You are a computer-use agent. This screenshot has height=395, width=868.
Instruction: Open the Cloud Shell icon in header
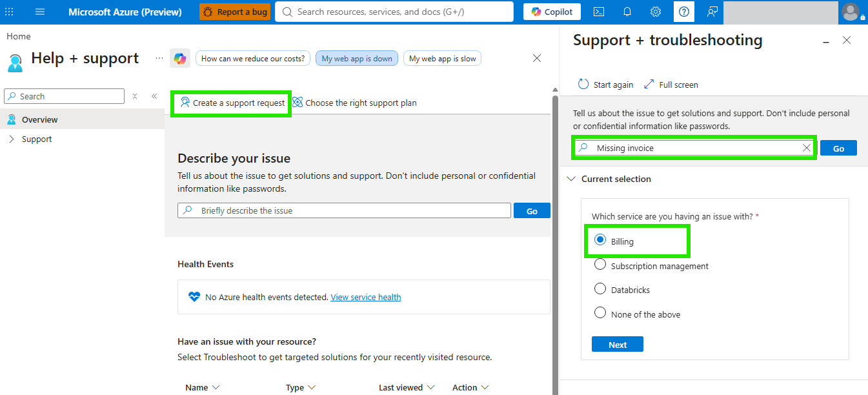[599, 12]
